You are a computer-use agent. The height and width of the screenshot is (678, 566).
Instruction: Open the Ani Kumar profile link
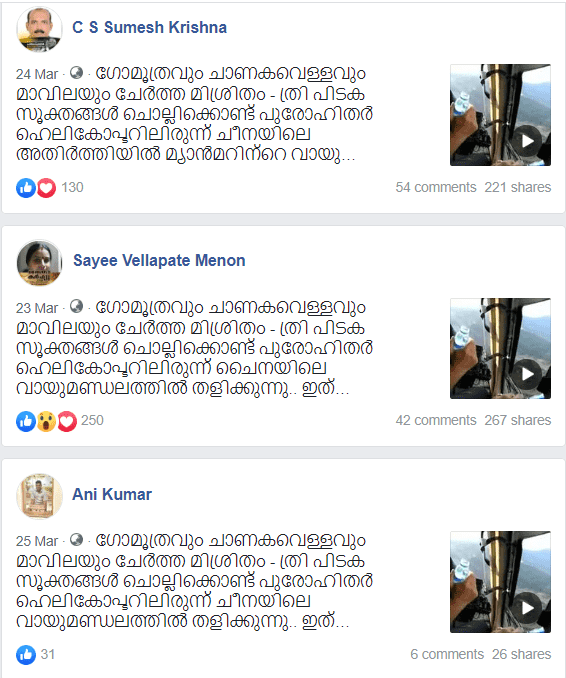click(112, 494)
